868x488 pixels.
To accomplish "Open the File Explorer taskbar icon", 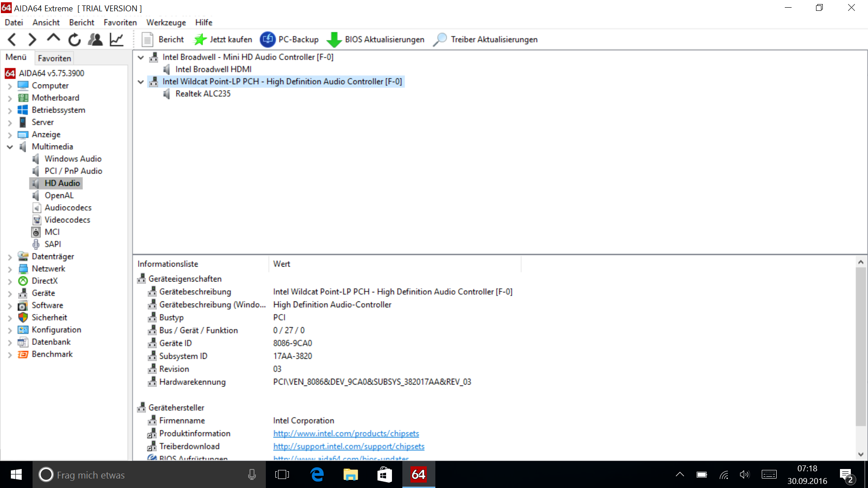I will click(350, 475).
